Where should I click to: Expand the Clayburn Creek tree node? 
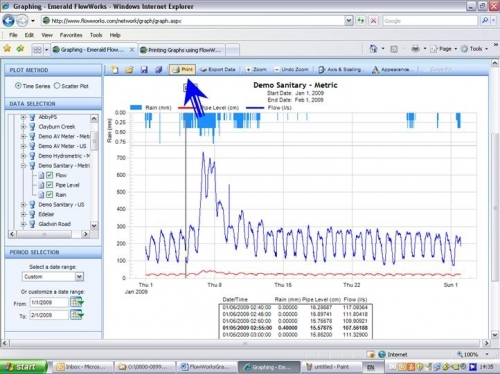pyautogui.click(x=23, y=127)
